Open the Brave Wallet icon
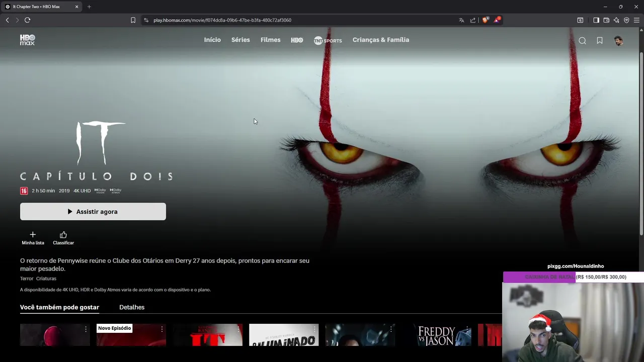Screen dimensions: 644x362 (x=606, y=20)
